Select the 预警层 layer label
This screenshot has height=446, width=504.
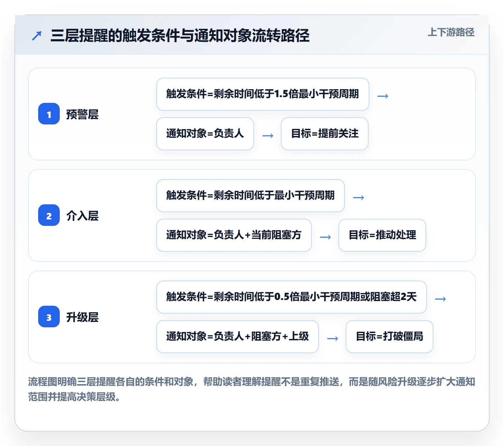tap(82, 114)
